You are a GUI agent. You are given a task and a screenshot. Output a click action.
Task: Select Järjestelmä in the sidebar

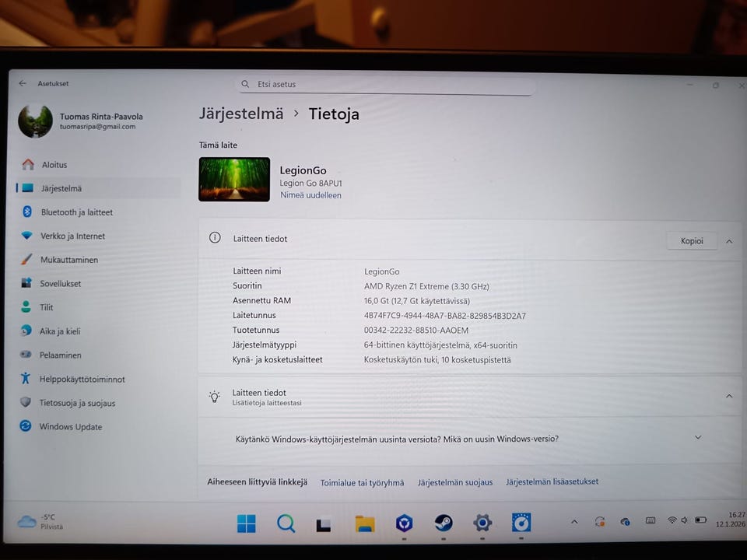98,188
